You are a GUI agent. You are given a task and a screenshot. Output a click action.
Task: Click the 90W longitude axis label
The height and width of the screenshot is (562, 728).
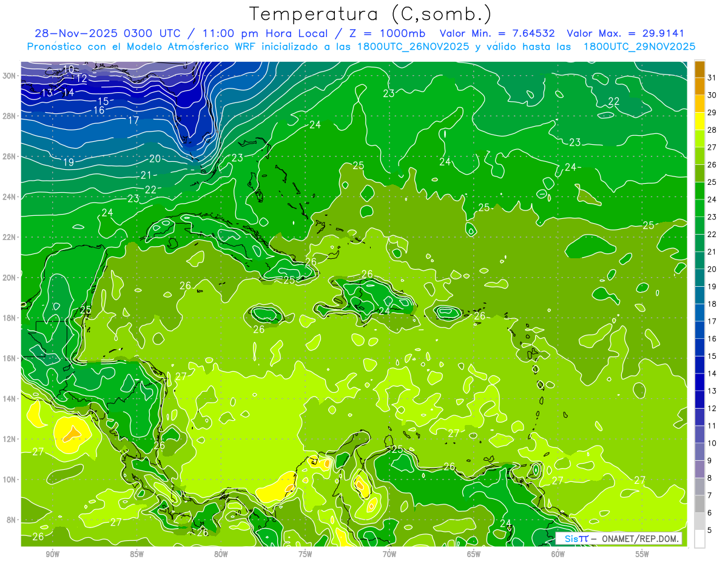[52, 554]
